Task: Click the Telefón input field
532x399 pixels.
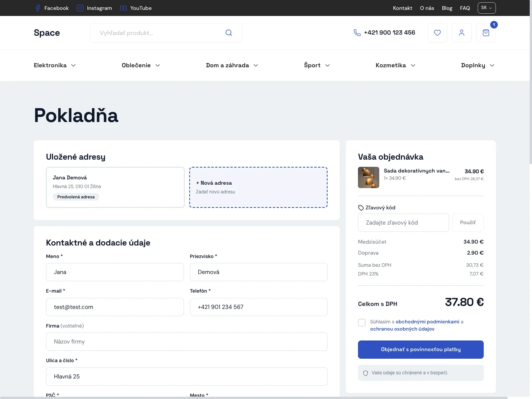Action: pos(259,307)
